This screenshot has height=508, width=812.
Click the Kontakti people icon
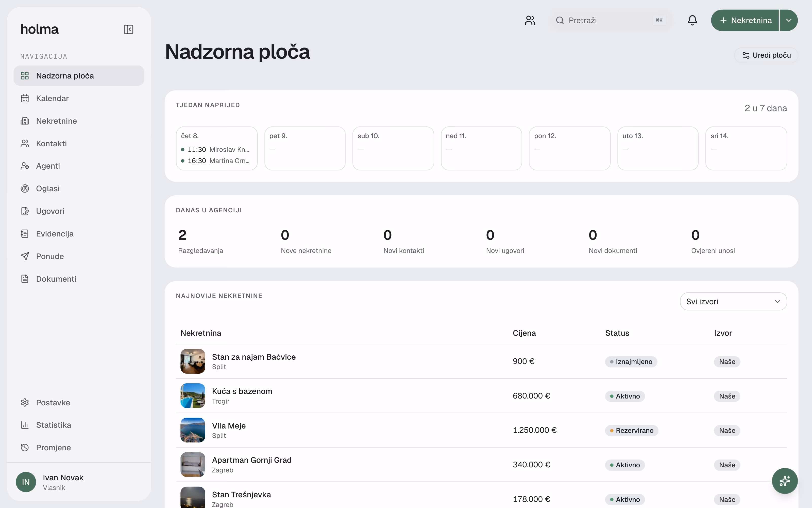pyautogui.click(x=25, y=144)
